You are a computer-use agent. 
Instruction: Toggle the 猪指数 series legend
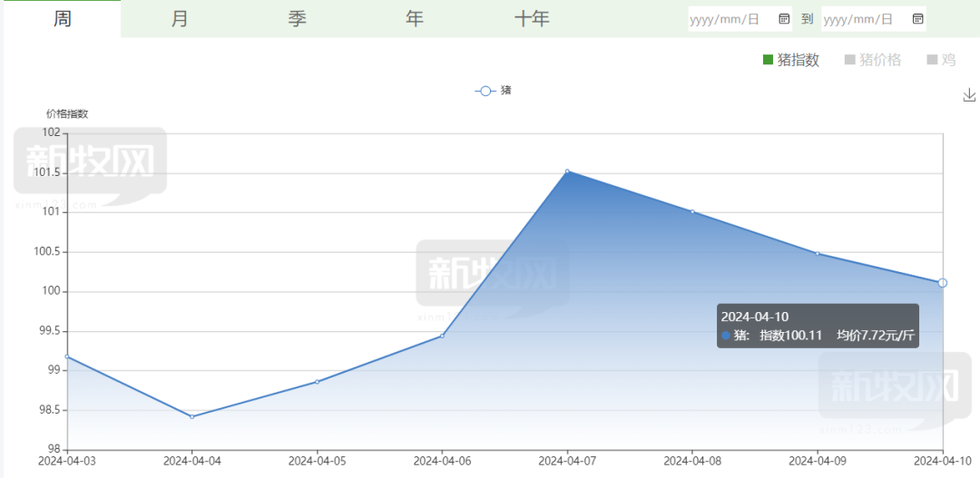coord(791,60)
